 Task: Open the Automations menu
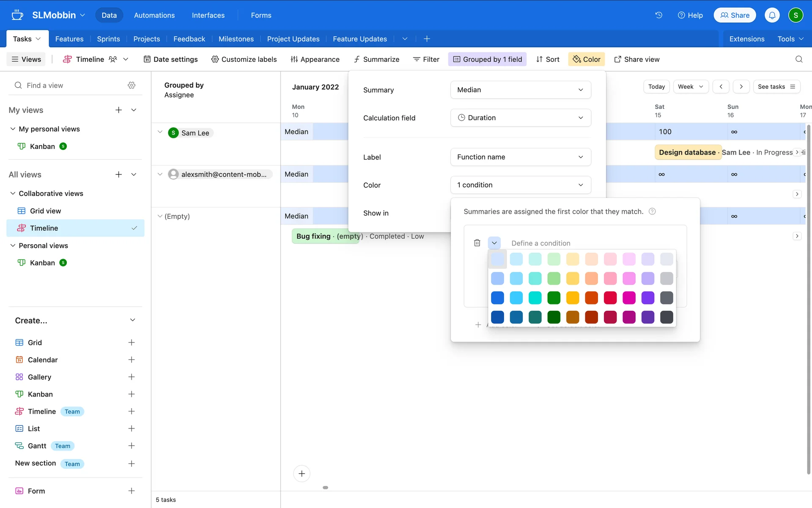click(x=154, y=15)
